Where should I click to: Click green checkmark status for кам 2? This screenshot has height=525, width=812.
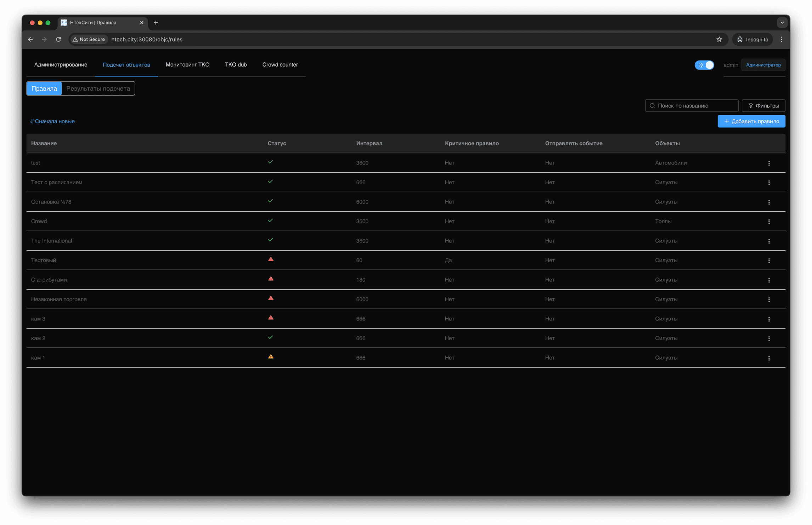point(270,337)
